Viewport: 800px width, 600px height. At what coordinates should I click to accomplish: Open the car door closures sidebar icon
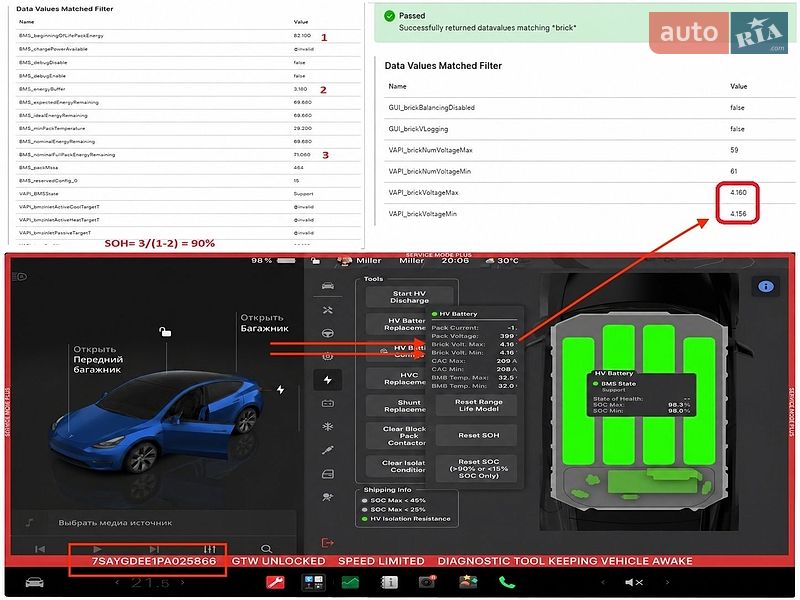[328, 474]
